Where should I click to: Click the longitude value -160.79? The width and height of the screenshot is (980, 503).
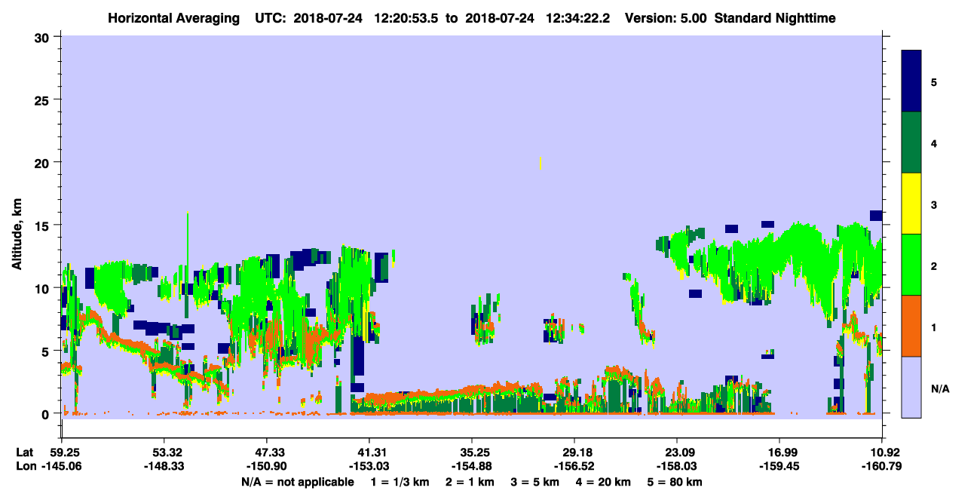[x=882, y=467]
